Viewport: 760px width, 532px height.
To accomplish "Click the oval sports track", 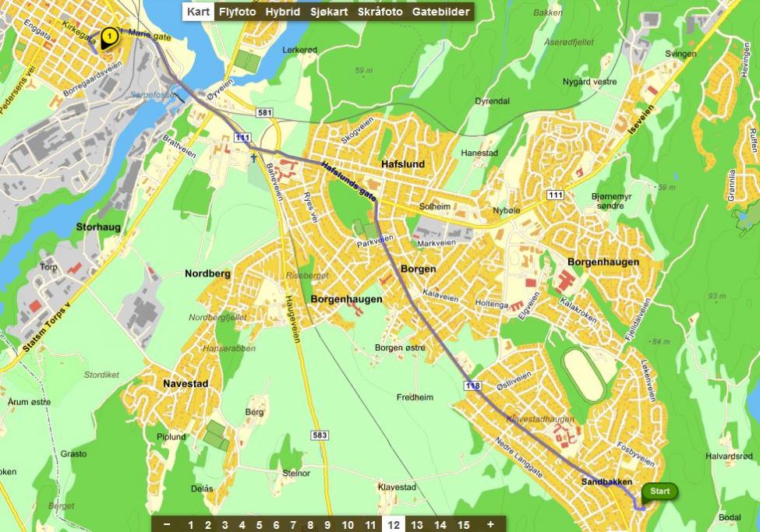I will tap(584, 375).
